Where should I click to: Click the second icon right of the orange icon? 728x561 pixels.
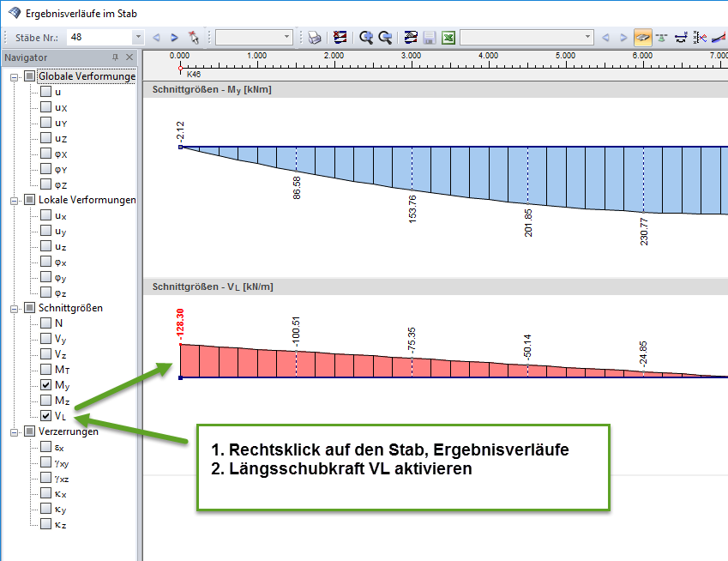(681, 38)
